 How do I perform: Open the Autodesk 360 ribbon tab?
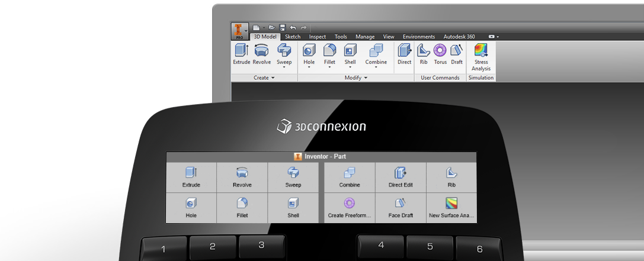click(459, 37)
